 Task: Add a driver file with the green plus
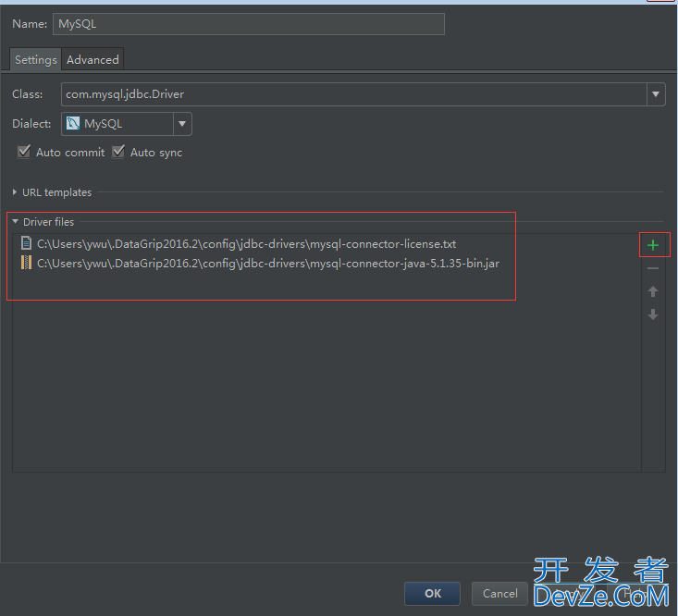pyautogui.click(x=653, y=245)
